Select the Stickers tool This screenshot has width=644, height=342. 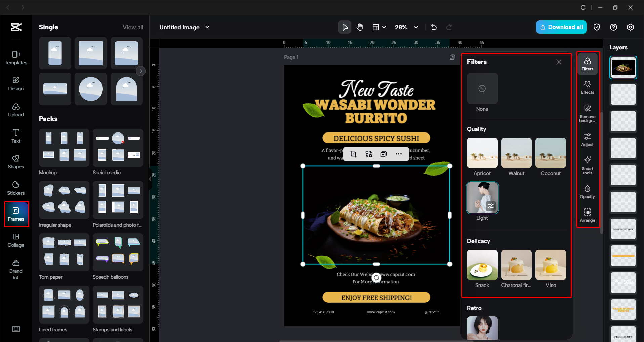tap(16, 187)
